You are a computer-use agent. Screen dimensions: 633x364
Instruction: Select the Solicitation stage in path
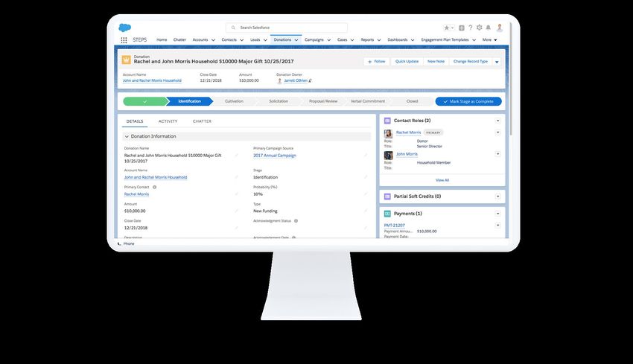(279, 101)
